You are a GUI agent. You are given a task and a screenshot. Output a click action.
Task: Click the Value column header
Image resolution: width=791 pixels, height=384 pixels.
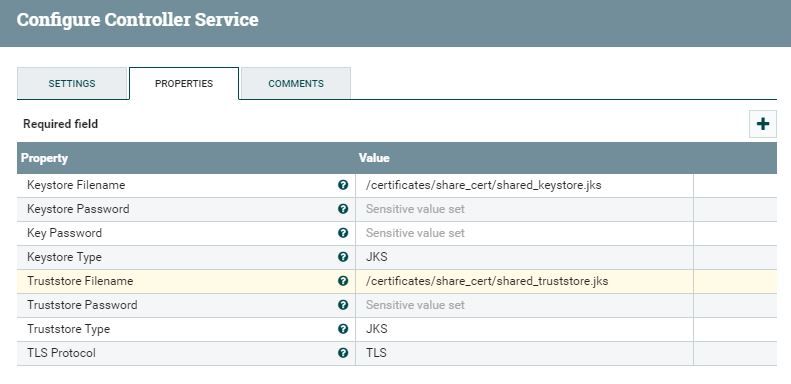pos(374,158)
